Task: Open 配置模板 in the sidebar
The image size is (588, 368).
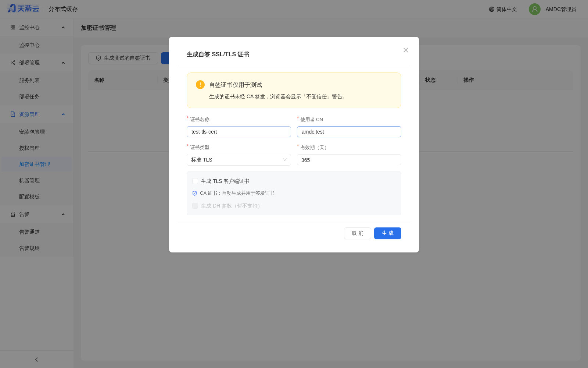Action: tap(37, 197)
